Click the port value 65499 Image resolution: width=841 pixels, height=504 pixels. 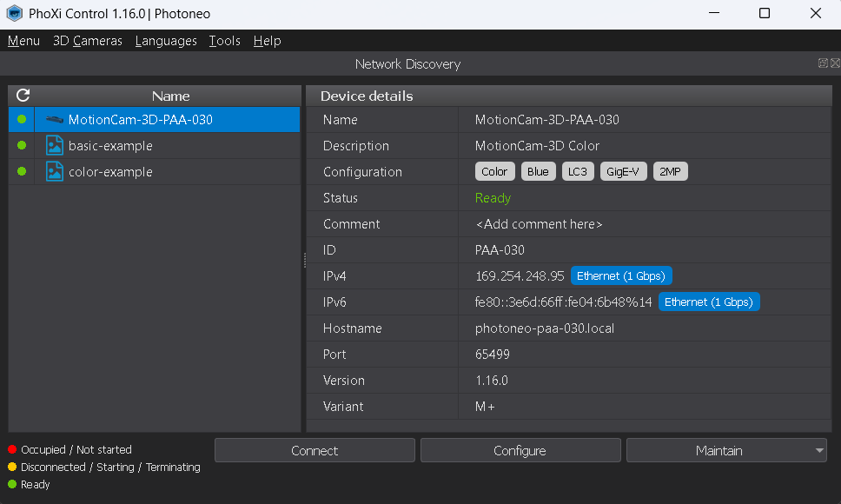(x=493, y=355)
